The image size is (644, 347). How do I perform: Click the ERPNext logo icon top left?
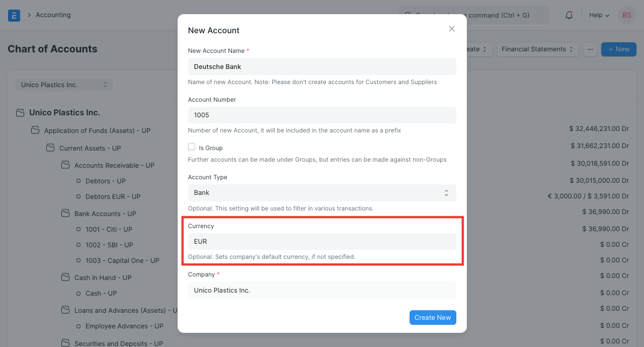[14, 15]
